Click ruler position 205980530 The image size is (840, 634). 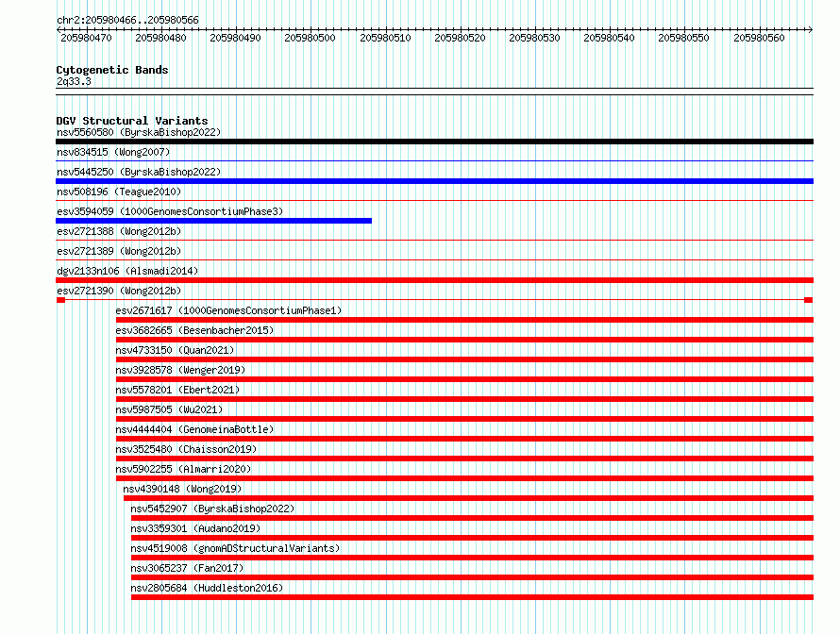[534, 38]
